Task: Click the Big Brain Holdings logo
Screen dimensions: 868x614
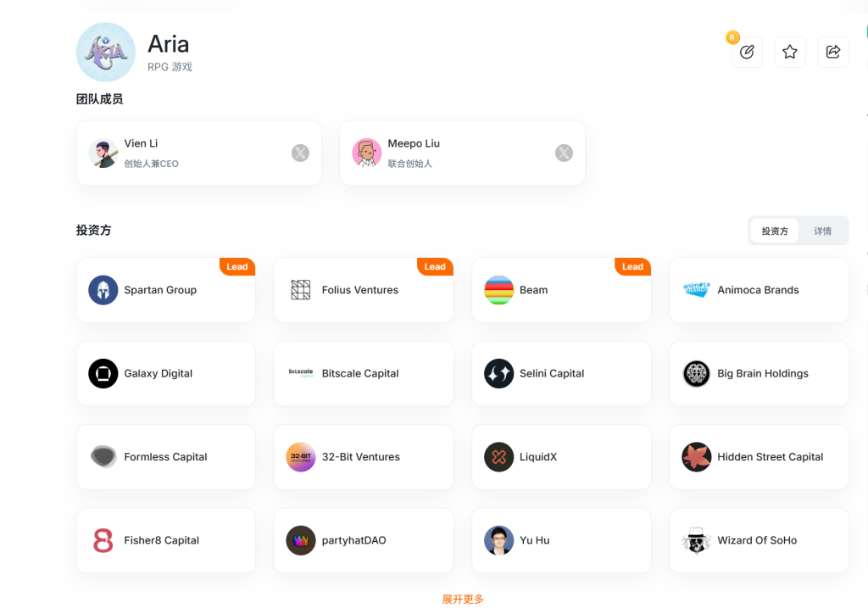Action: (697, 374)
